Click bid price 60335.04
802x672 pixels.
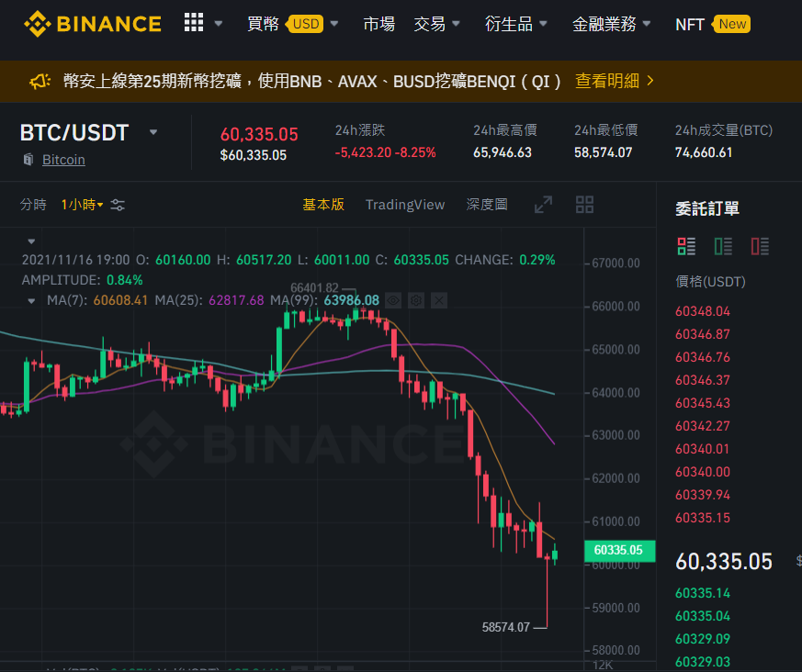pyautogui.click(x=703, y=616)
